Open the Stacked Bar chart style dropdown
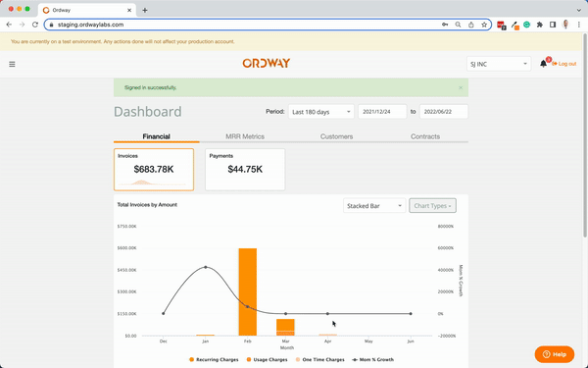Viewport: 588px width, 368px height. [x=374, y=206]
